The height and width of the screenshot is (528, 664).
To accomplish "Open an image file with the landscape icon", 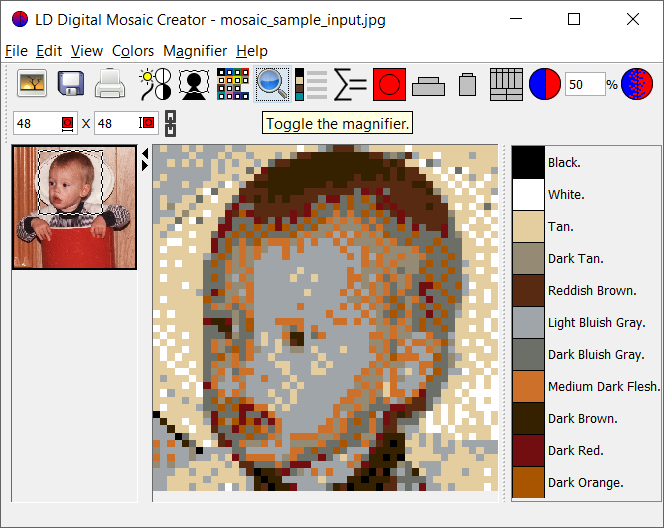I will pos(32,83).
